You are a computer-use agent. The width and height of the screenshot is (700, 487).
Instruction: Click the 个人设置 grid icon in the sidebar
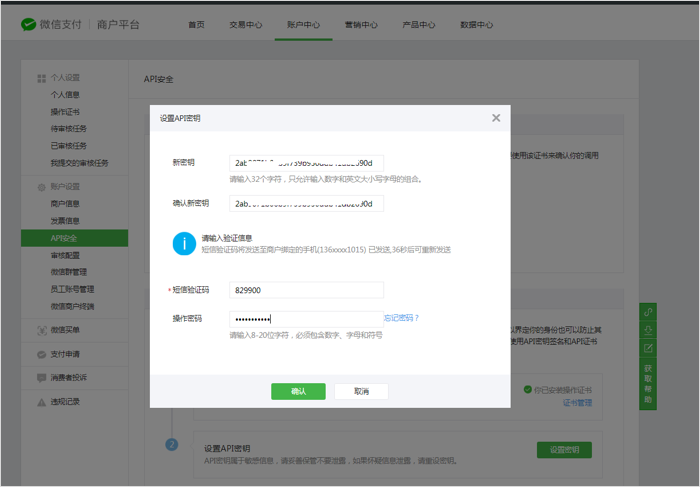coord(42,78)
